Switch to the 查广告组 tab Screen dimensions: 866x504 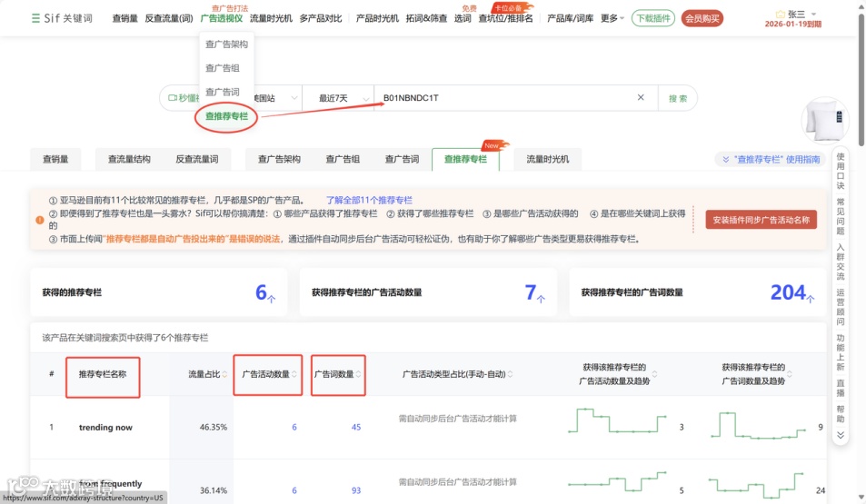point(343,159)
